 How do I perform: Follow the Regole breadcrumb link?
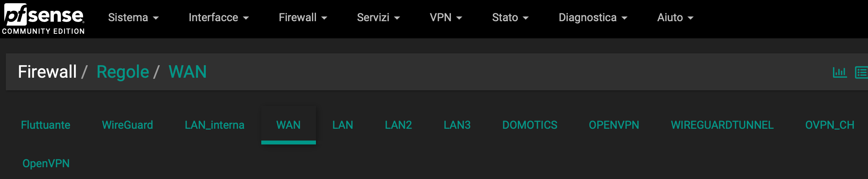tap(123, 72)
